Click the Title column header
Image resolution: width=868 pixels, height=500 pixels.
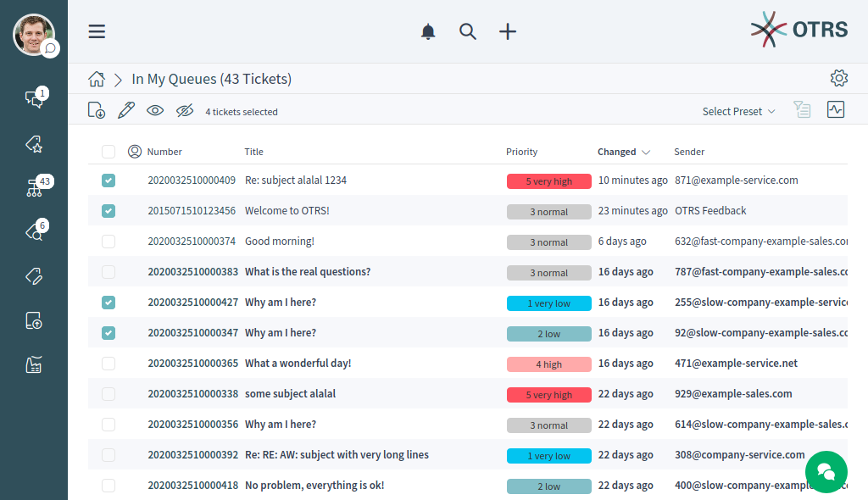pos(253,152)
